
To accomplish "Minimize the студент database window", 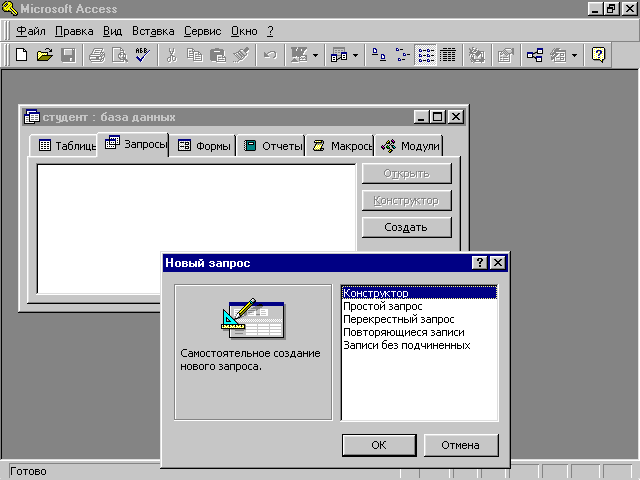I will pos(421,117).
